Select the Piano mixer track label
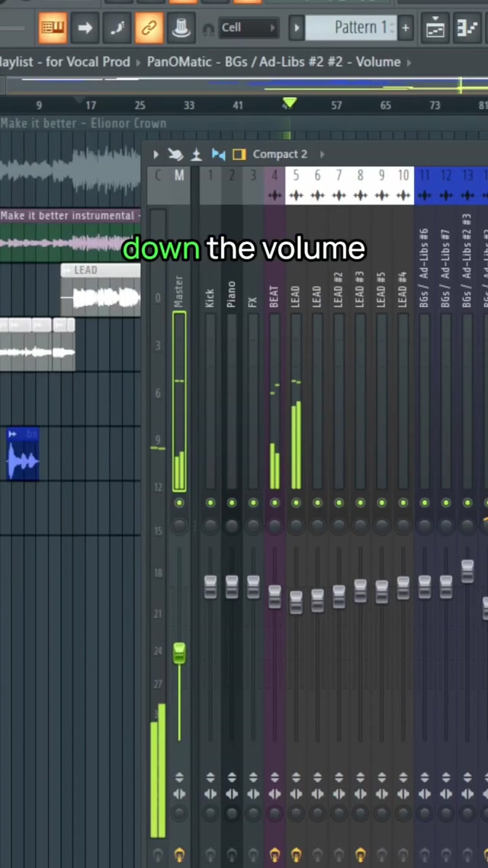This screenshot has height=868, width=488. tap(232, 294)
